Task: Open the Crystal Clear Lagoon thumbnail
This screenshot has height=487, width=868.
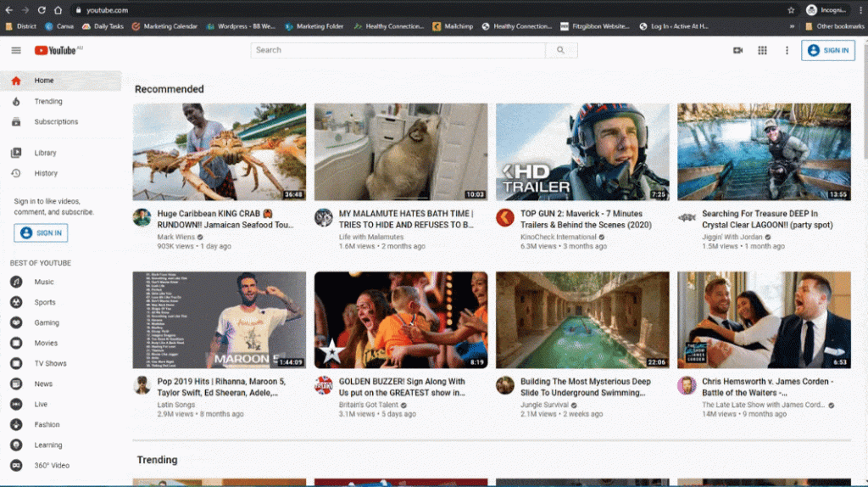Action: click(764, 152)
